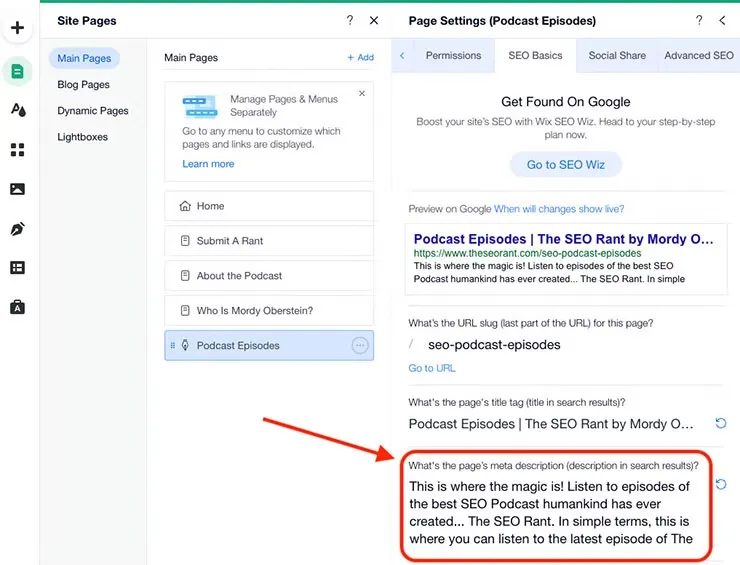Open the Pages & Menu sidebar icon
The image size is (740, 565).
tap(17, 70)
